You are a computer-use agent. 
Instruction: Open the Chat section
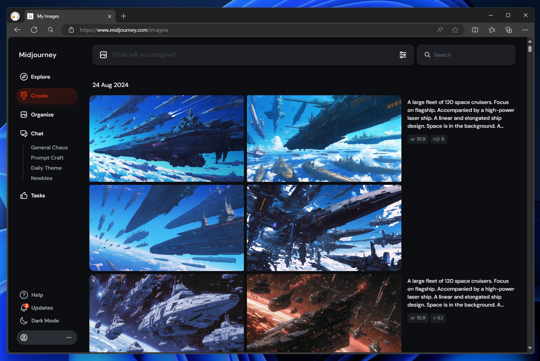click(32, 133)
